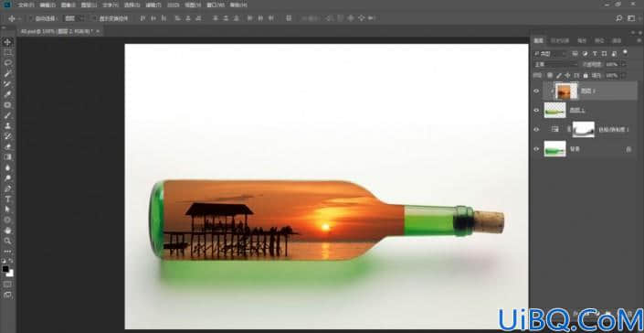Image resolution: width=644 pixels, height=333 pixels.
Task: Select the Move tool
Action: [7, 42]
